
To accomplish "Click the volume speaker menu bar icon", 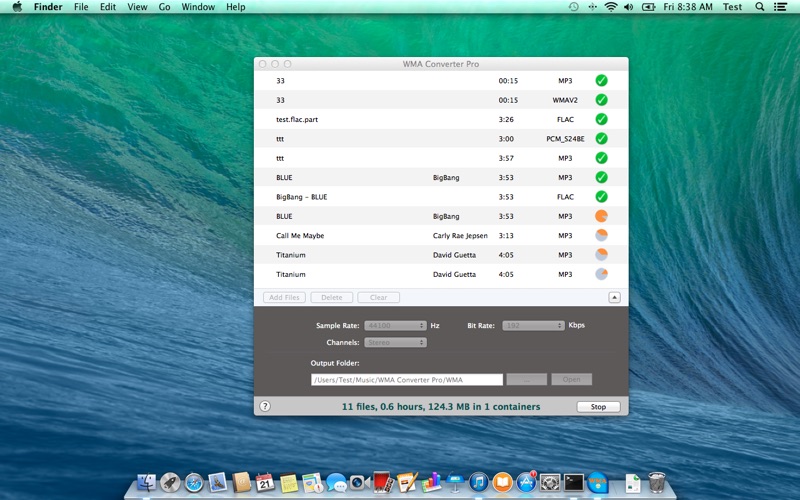I will (629, 7).
